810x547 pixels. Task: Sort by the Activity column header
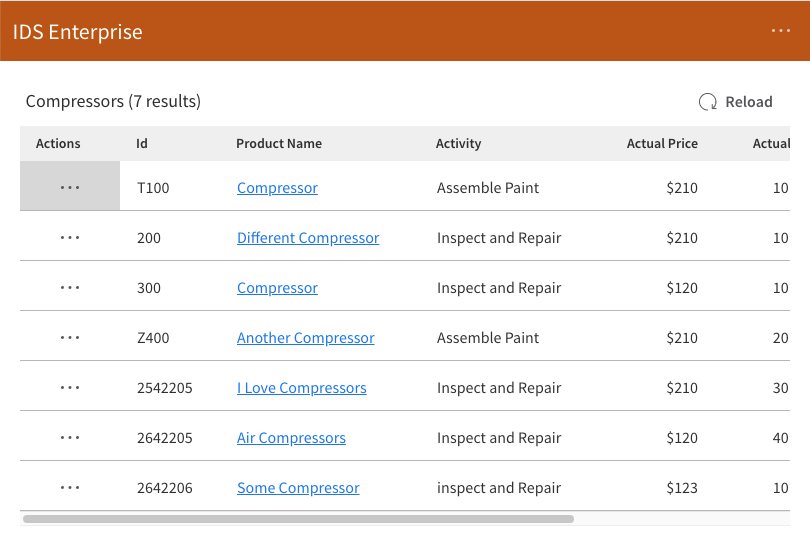coord(459,144)
